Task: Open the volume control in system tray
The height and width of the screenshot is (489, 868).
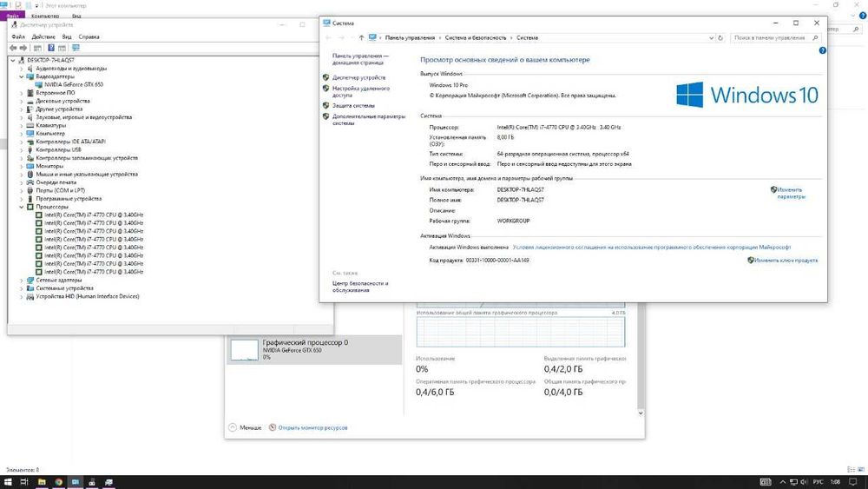Action: pos(803,482)
